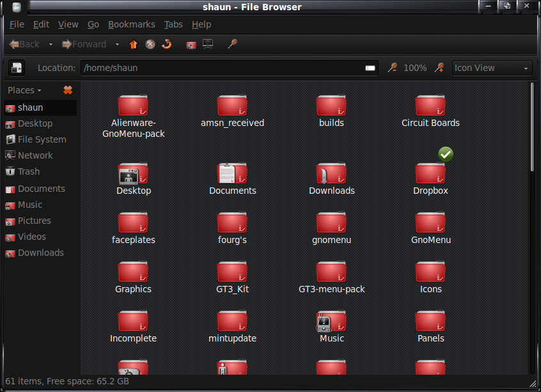Select the Icons folder icon
This screenshot has width=541, height=392.
pyautogui.click(x=430, y=272)
